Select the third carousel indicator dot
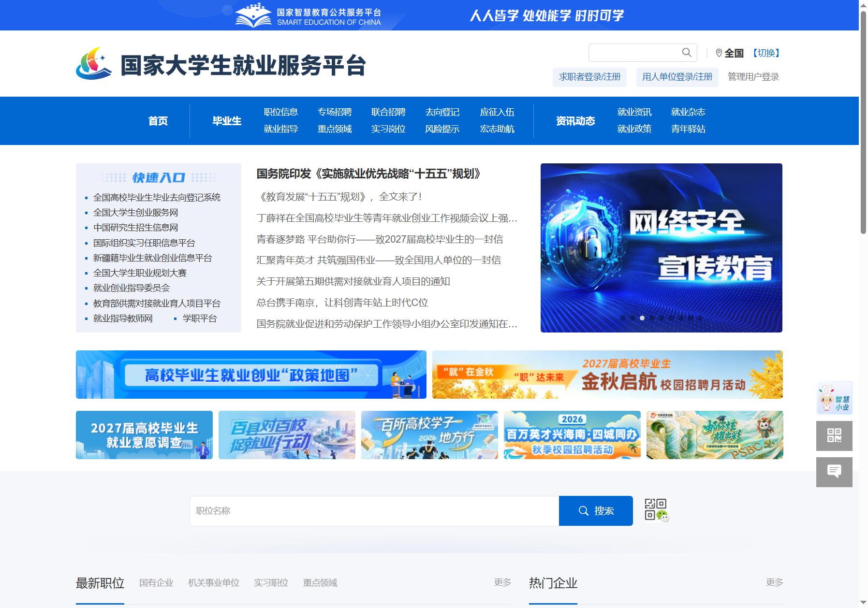Screen dimensions: 868x608 point(642,318)
